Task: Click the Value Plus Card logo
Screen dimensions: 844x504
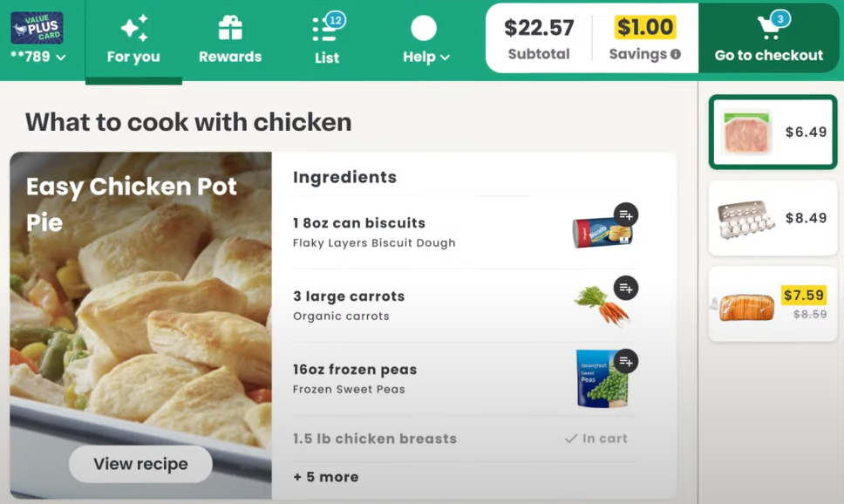Action: (x=37, y=28)
